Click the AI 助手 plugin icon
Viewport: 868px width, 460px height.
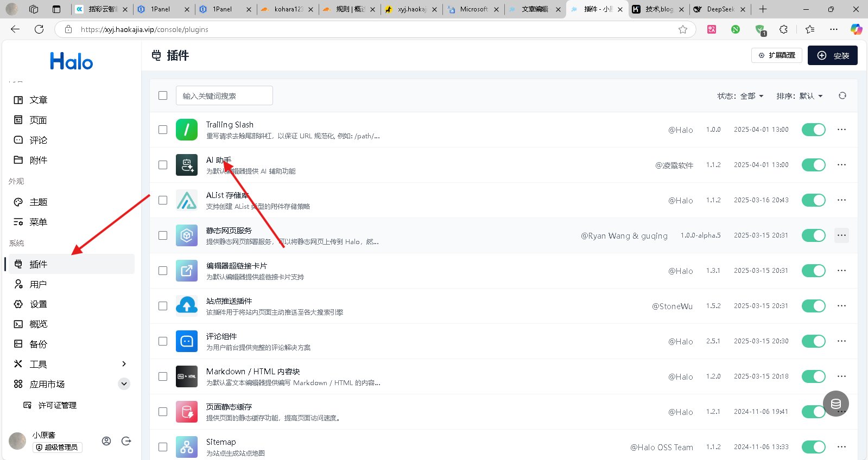(x=187, y=165)
